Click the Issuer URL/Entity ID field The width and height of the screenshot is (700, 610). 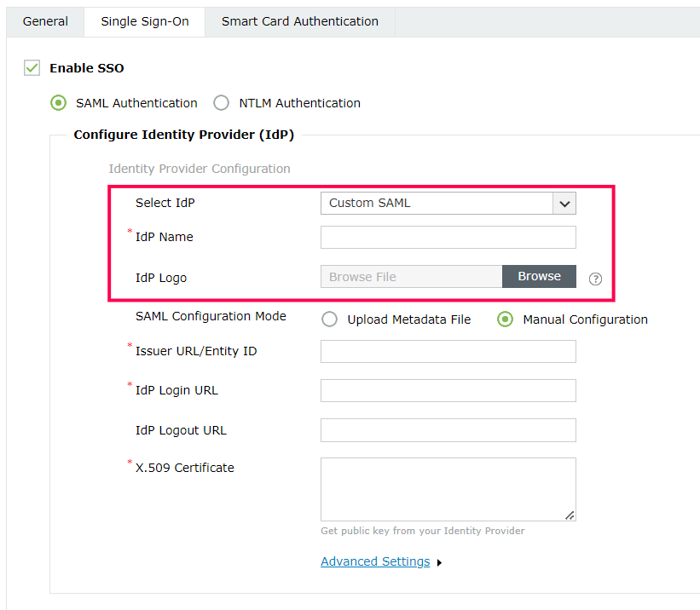tap(448, 351)
